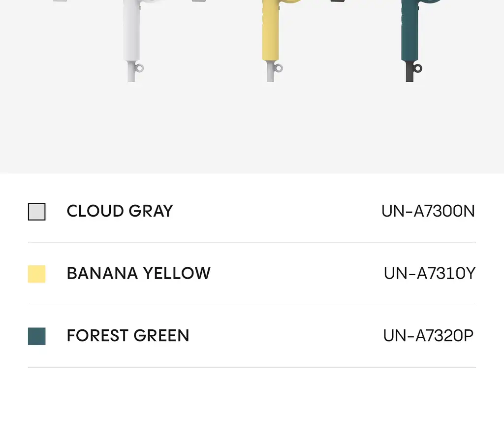Click model number UN-A7320P

coord(428,336)
